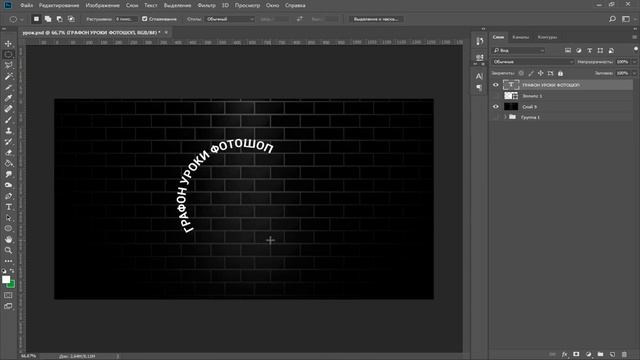The image size is (640, 360).
Task: Delete layer trash icon
Action: tap(624, 354)
